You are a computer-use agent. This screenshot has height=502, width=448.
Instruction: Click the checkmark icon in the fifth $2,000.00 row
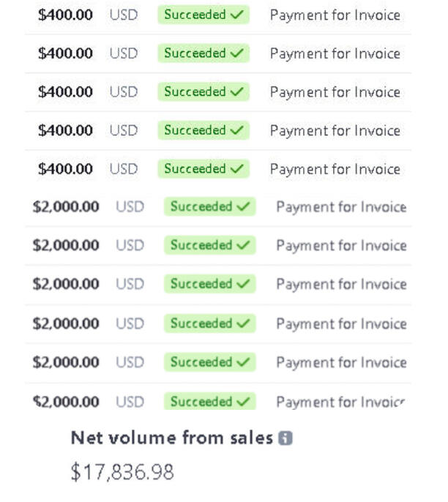point(243,362)
